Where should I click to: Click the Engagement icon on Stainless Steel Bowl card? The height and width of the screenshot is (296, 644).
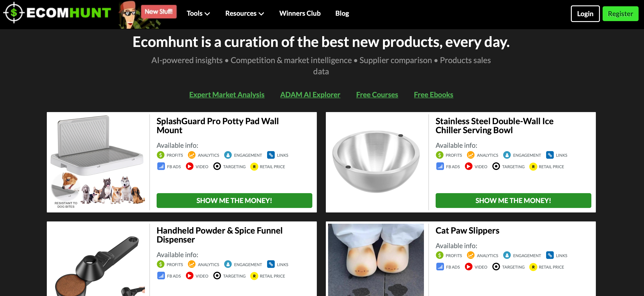pyautogui.click(x=507, y=155)
